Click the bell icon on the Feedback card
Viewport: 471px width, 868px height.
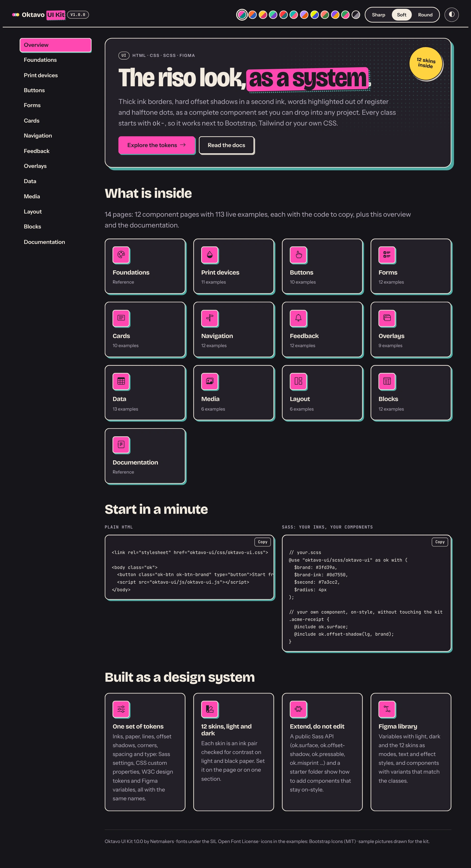[x=298, y=318]
